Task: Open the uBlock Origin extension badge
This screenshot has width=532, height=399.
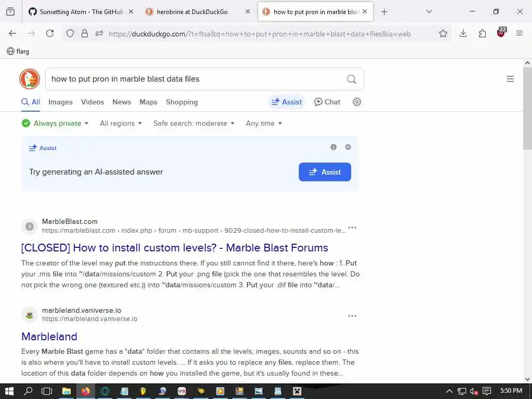Action: pyautogui.click(x=501, y=32)
